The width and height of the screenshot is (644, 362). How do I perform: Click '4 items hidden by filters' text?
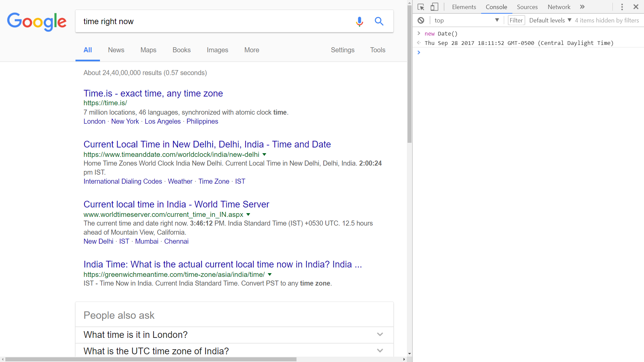(x=607, y=20)
